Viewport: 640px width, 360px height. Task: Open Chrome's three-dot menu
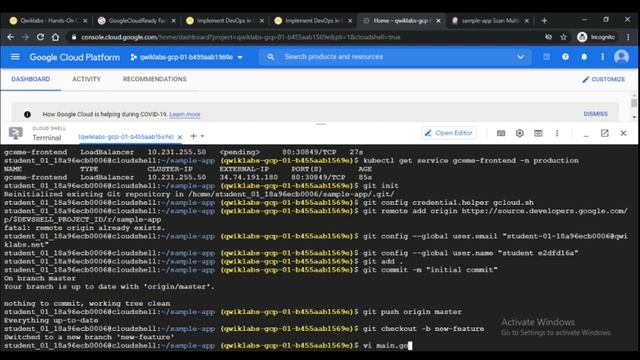628,37
